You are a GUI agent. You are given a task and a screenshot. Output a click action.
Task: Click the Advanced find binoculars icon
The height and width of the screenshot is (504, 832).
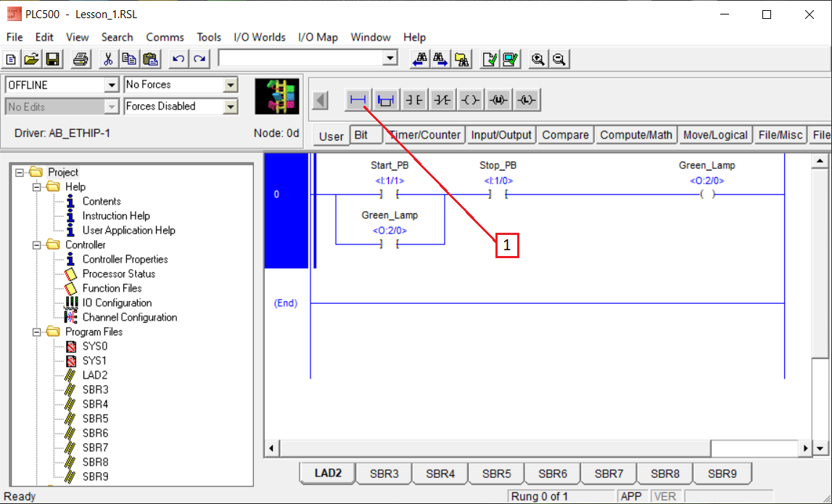(461, 59)
